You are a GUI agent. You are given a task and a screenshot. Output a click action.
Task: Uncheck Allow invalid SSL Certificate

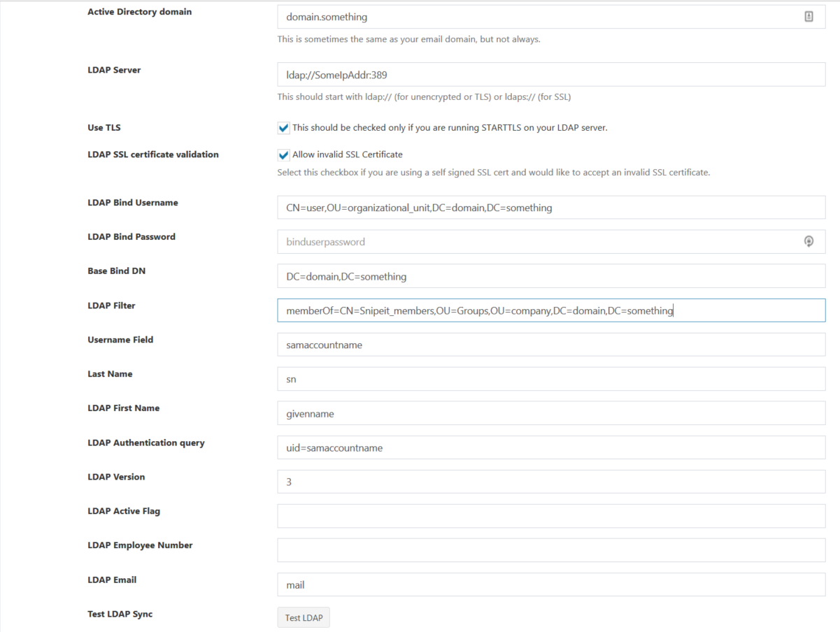[283, 154]
